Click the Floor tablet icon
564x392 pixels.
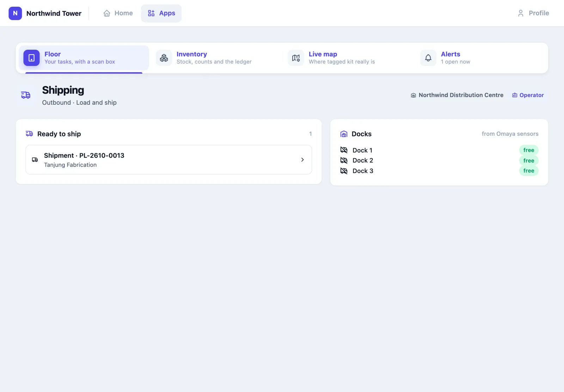[x=31, y=58]
